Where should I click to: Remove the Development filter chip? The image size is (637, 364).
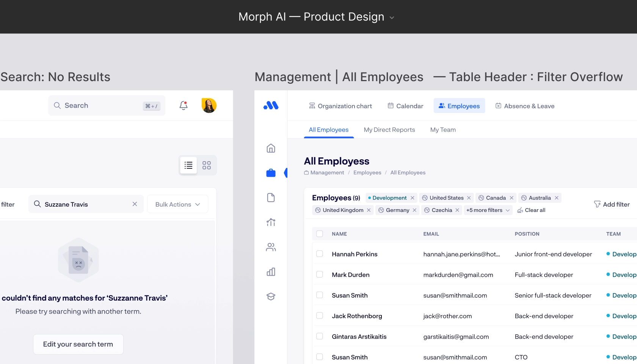pos(413,198)
